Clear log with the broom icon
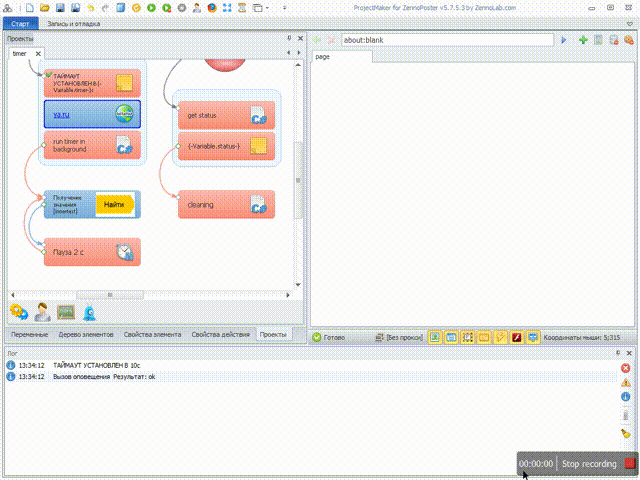The height and width of the screenshot is (480, 640). (x=626, y=433)
